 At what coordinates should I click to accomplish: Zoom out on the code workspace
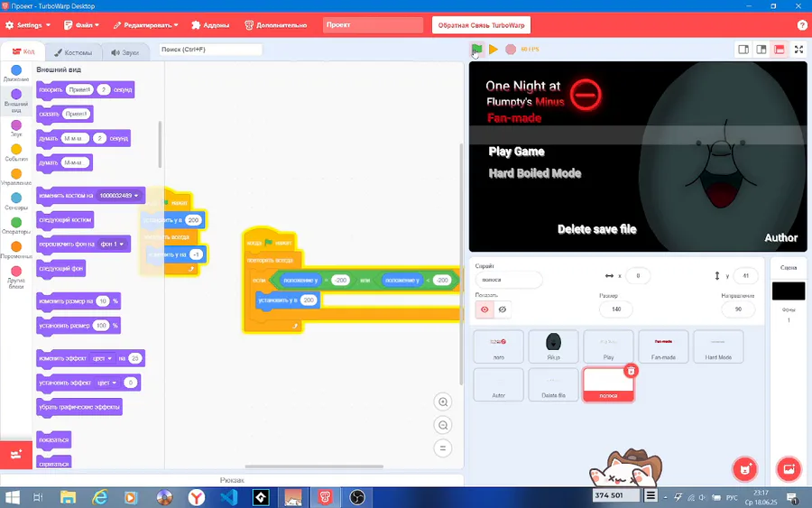[443, 425]
